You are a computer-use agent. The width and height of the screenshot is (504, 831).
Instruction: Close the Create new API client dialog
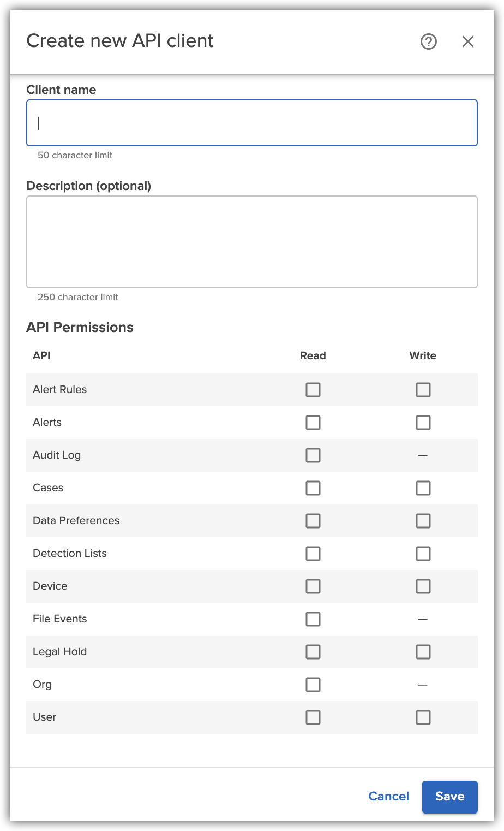(x=468, y=41)
